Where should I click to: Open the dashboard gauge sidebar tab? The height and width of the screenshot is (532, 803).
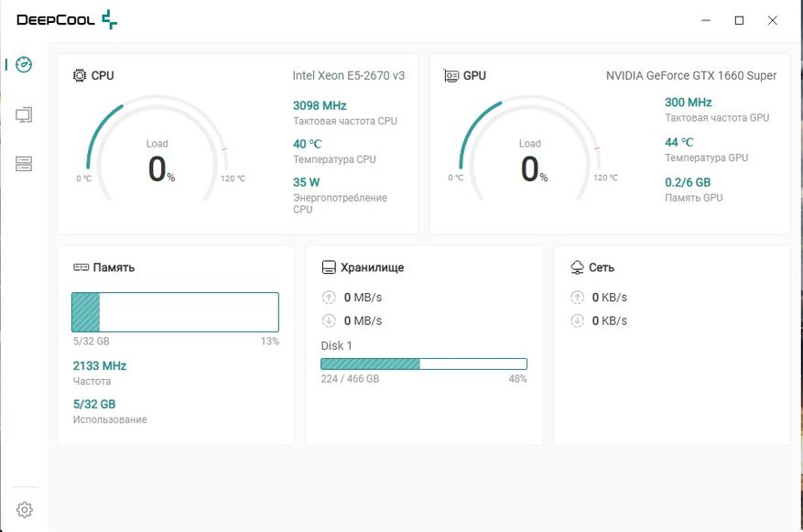click(x=24, y=64)
